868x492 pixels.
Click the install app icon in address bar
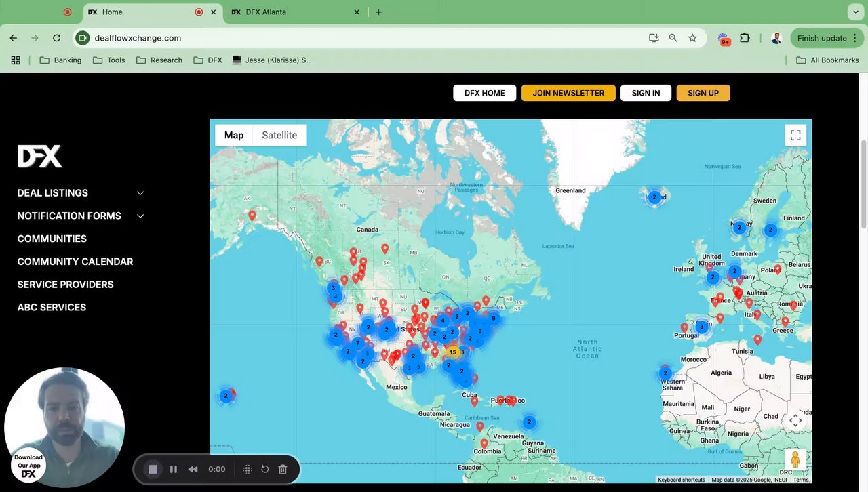tap(654, 38)
